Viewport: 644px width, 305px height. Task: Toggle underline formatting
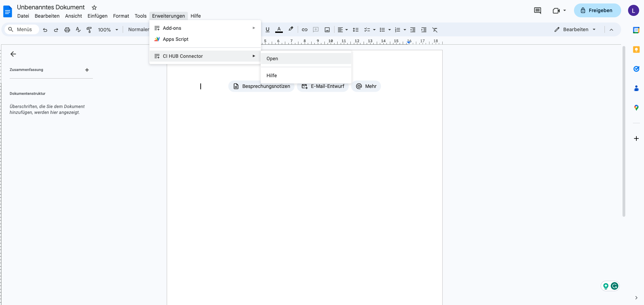[268, 30]
